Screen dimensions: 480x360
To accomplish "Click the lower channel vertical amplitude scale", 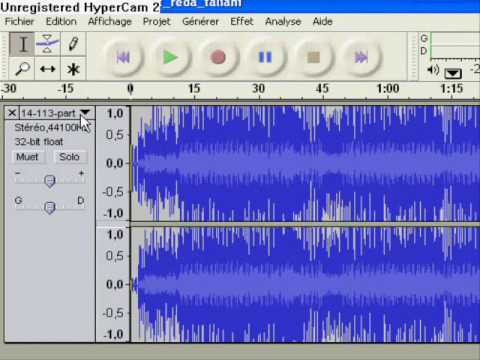I will tap(113, 285).
